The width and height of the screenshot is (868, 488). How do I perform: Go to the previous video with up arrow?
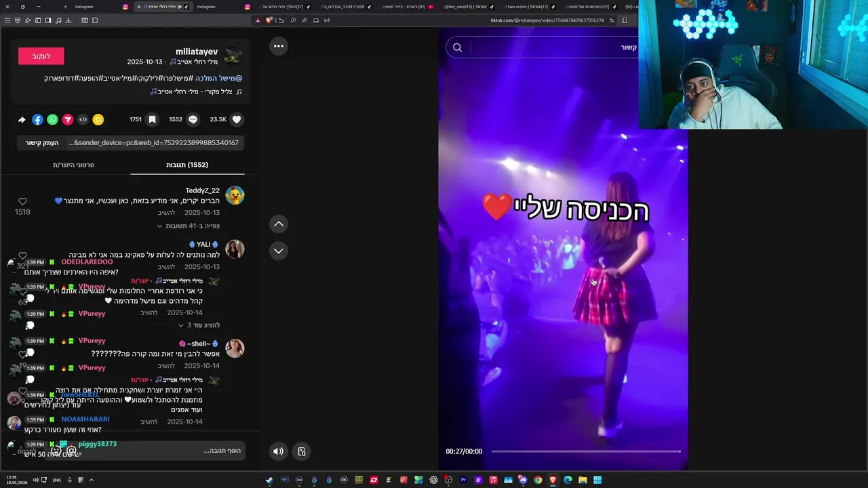point(278,224)
